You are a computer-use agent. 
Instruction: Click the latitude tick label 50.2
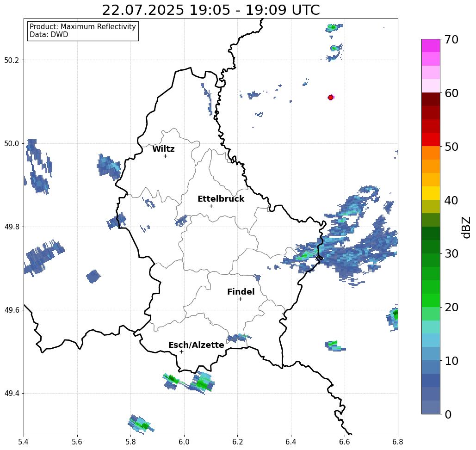[x=12, y=60]
